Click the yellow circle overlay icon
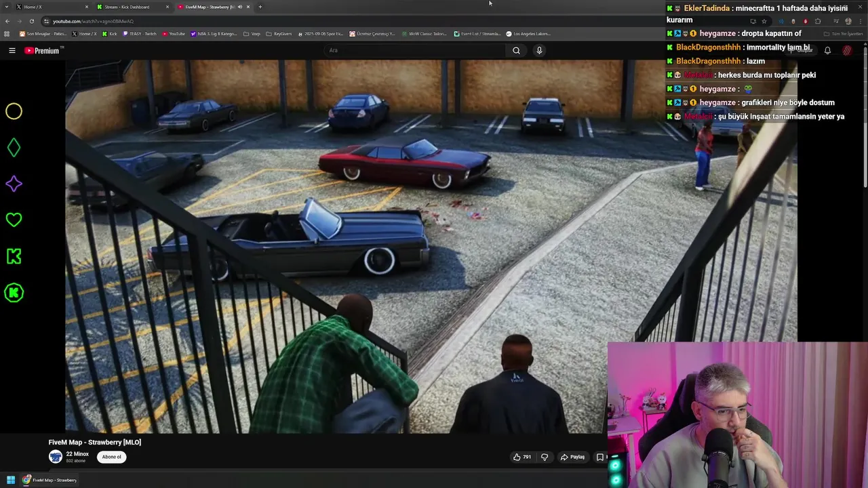This screenshot has height=488, width=868. point(14,111)
